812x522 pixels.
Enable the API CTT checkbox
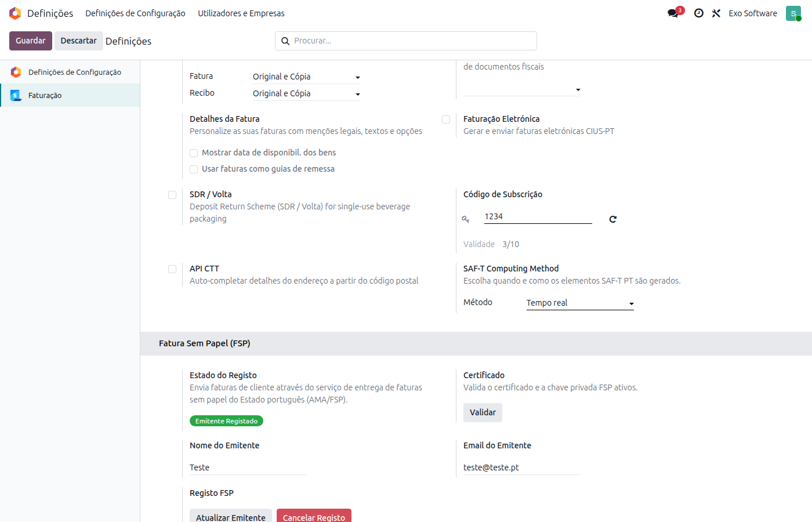pos(172,269)
